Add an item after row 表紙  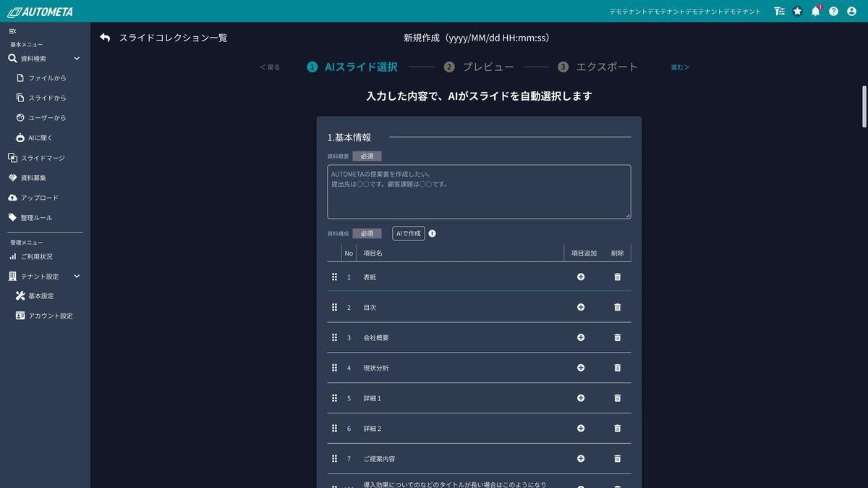coord(581,277)
